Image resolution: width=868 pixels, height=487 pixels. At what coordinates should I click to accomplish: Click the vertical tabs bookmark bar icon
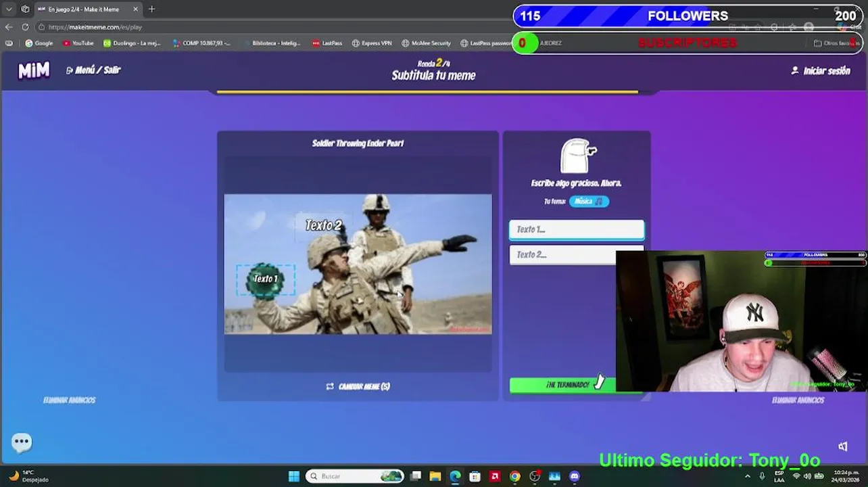9,43
